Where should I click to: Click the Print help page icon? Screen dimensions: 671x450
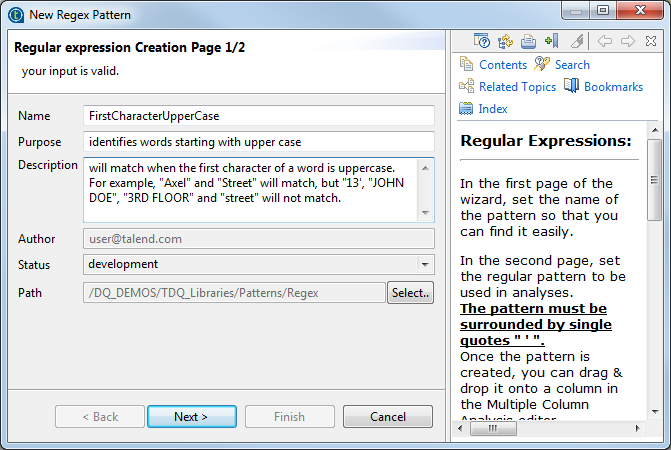[x=528, y=41]
